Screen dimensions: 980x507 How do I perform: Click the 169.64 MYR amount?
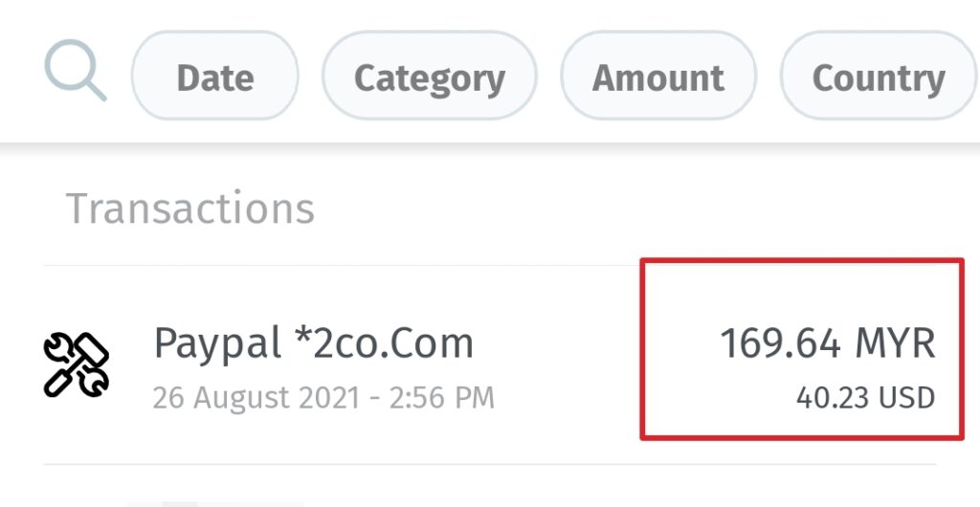828,344
